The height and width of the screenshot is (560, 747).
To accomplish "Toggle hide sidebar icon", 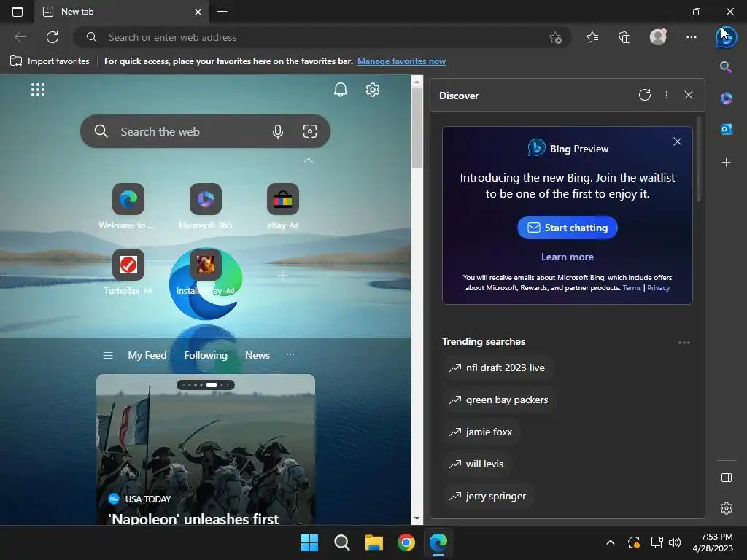I will pos(727,478).
